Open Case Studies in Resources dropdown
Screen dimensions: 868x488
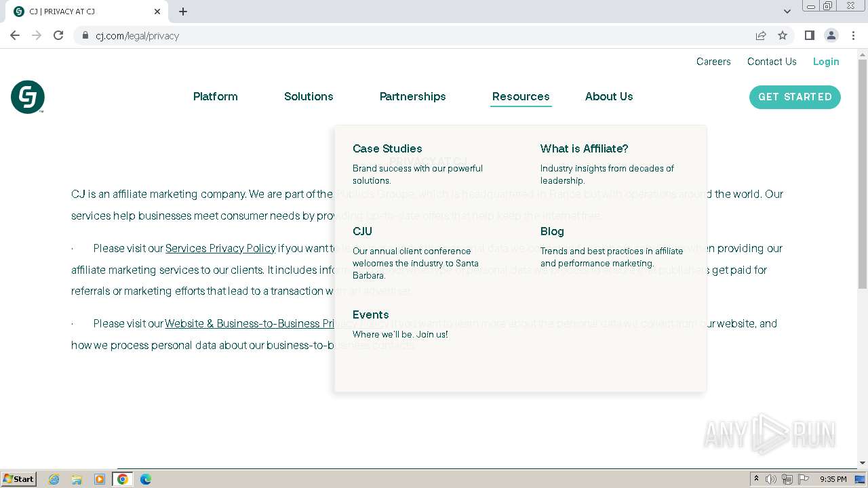point(387,148)
